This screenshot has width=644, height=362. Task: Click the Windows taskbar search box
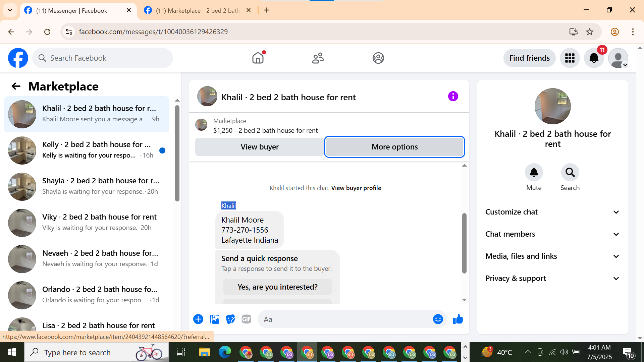point(97,352)
